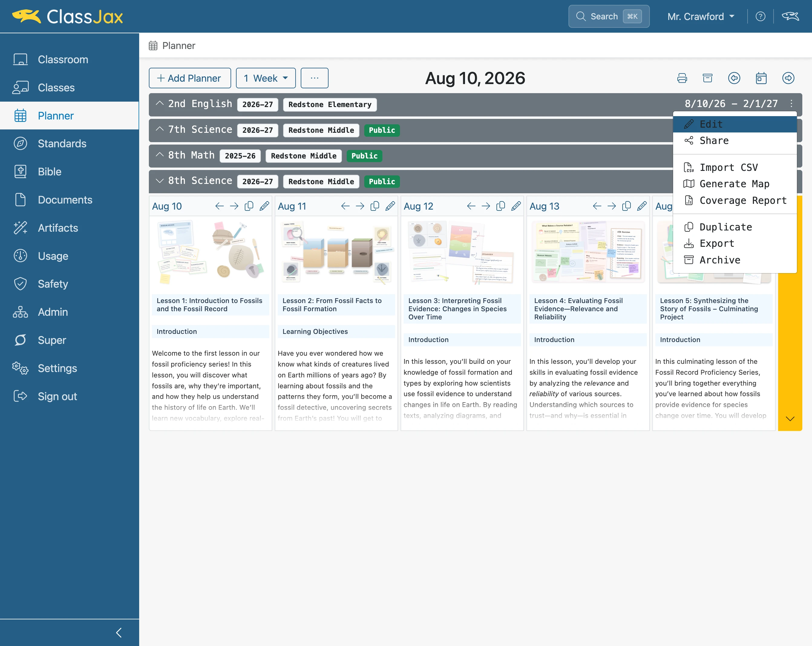
Task: Copy the Aug 10 lesson
Action: [x=249, y=206]
